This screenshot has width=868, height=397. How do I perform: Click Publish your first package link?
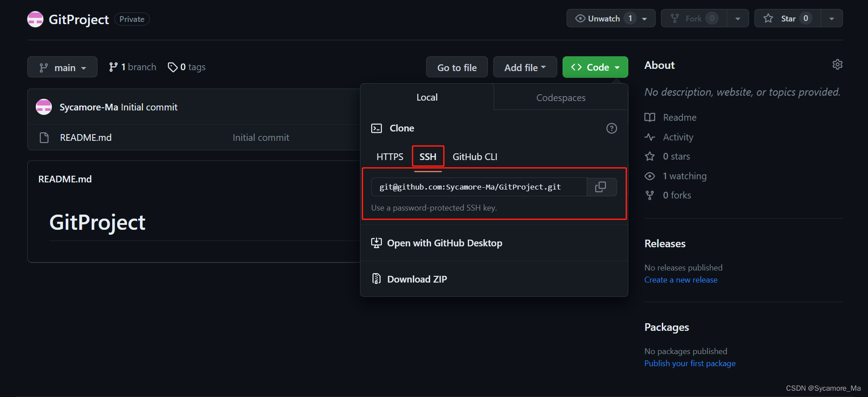click(x=690, y=363)
